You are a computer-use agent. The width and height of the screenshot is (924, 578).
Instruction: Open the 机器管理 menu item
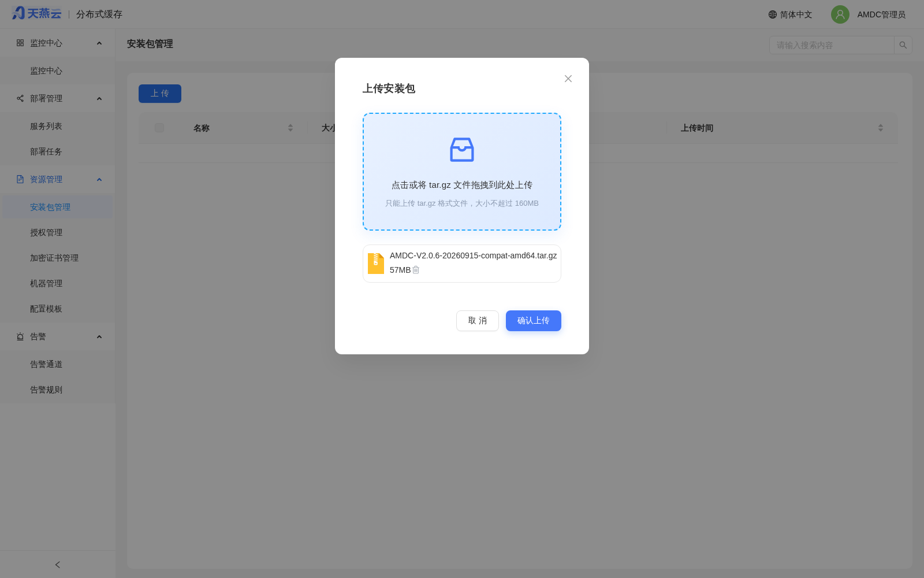coord(58,283)
